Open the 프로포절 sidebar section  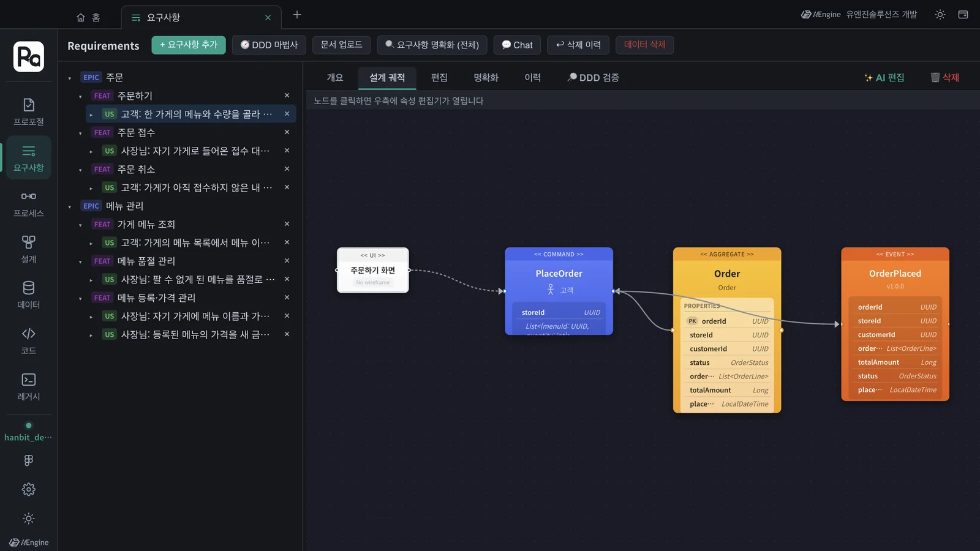[29, 112]
